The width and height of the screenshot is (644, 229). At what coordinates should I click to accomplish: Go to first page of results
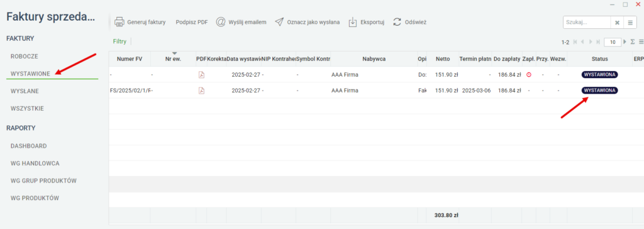[x=575, y=42]
